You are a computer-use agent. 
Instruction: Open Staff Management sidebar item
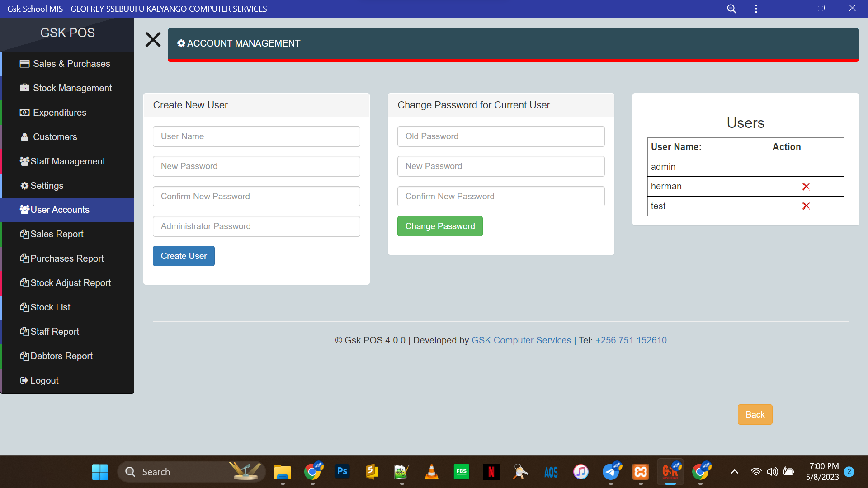67,161
